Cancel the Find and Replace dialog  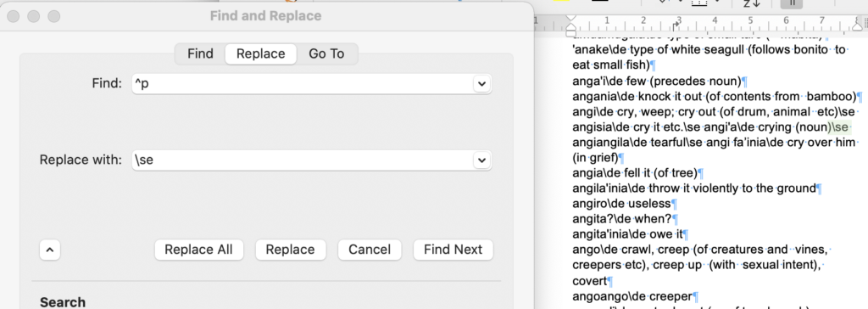point(370,250)
